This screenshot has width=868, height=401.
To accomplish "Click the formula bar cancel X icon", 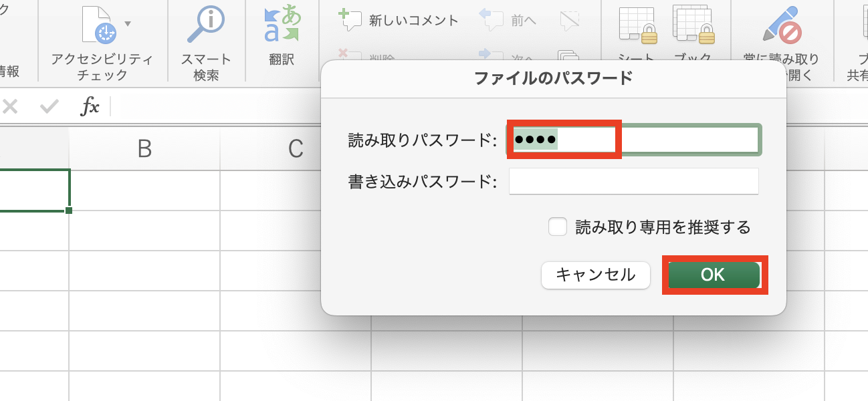I will tap(9, 107).
